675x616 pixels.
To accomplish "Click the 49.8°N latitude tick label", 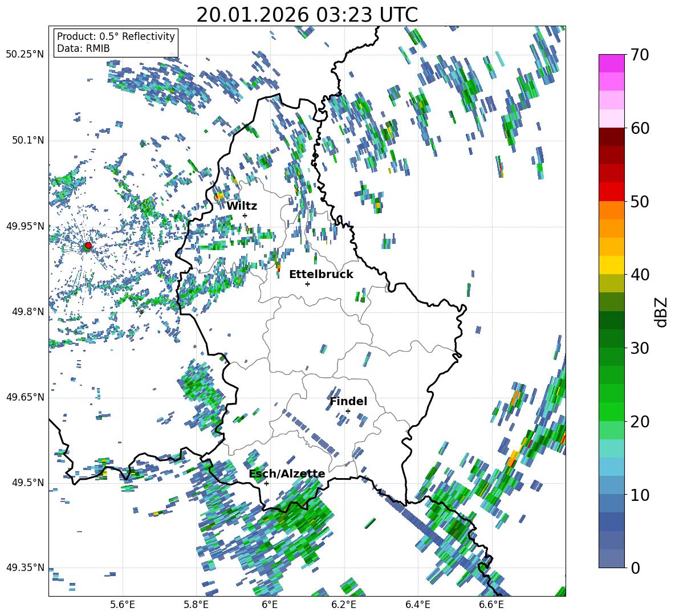I will pyautogui.click(x=27, y=312).
